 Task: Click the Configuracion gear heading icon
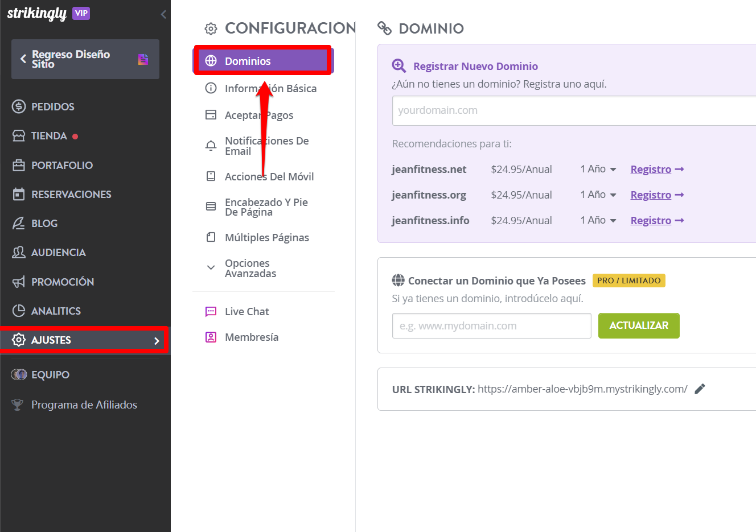211,28
